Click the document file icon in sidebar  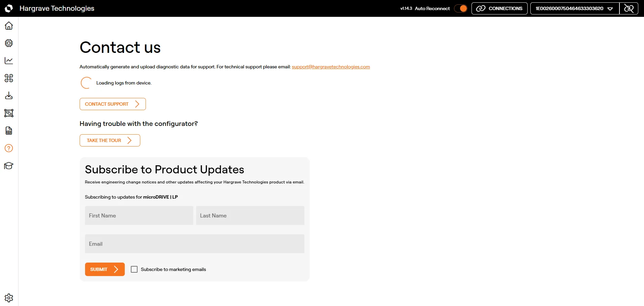[9, 131]
